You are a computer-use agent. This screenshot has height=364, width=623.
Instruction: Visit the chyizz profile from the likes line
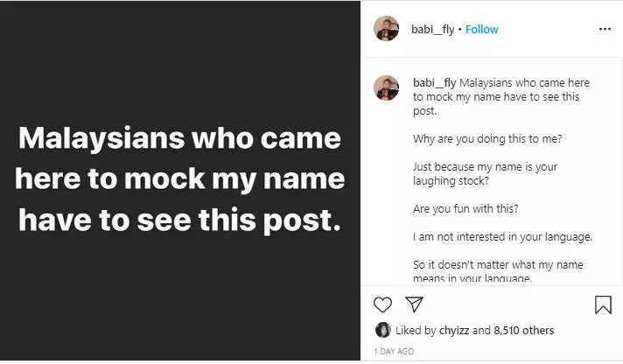click(x=454, y=330)
